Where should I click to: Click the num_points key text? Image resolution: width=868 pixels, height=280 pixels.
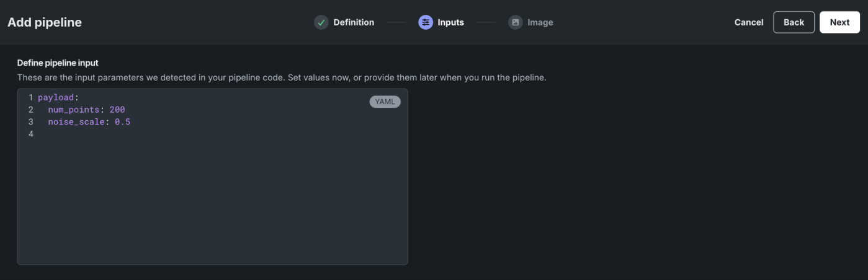click(74, 110)
